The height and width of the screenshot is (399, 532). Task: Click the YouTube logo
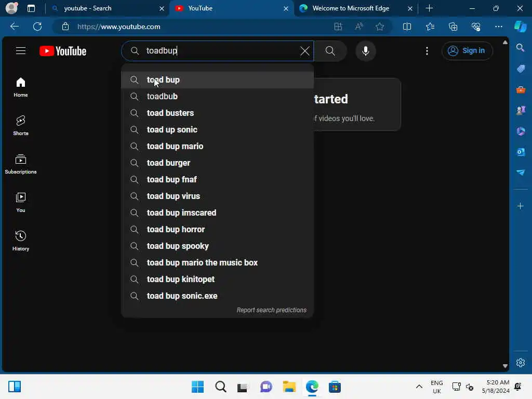pos(63,51)
